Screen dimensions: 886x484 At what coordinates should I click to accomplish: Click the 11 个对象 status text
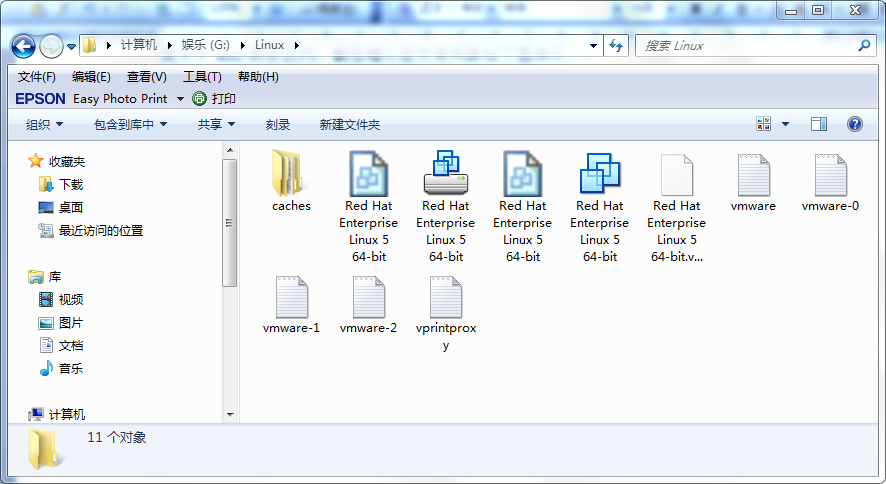pos(116,437)
